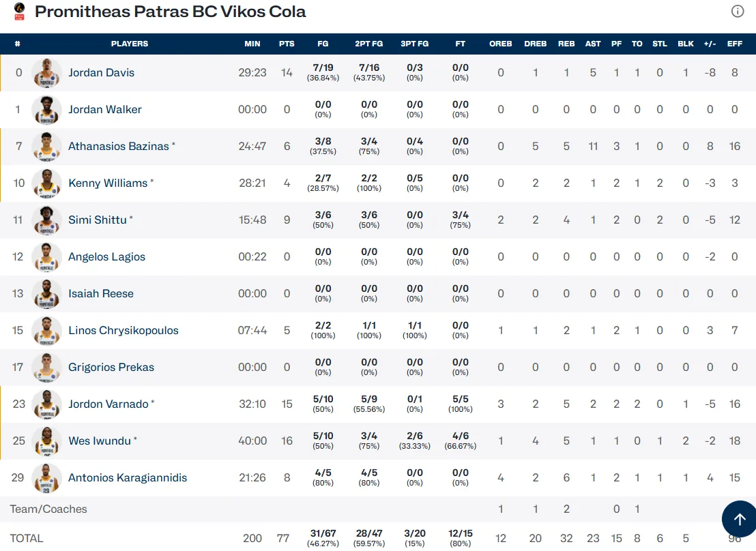Screen dimensions: 756x551
Task: Click Antonios Karagiannidis avatar image
Action: point(46,478)
